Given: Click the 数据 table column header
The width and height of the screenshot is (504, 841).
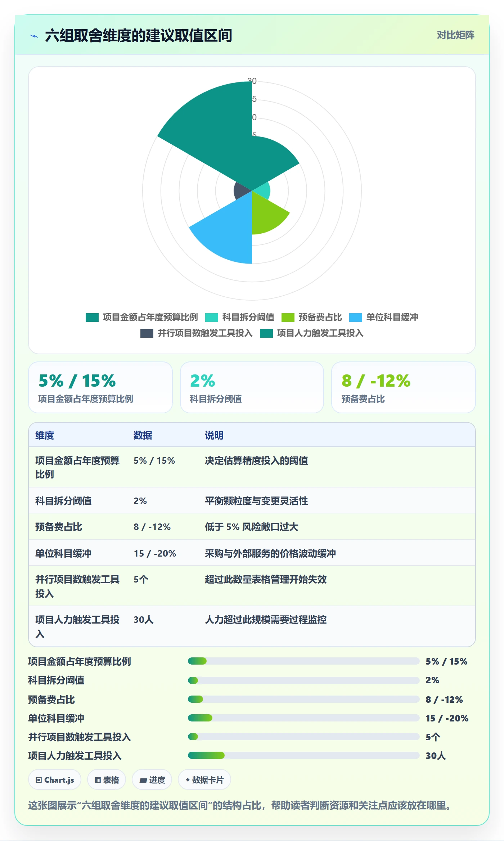Looking at the screenshot, I should [x=143, y=435].
